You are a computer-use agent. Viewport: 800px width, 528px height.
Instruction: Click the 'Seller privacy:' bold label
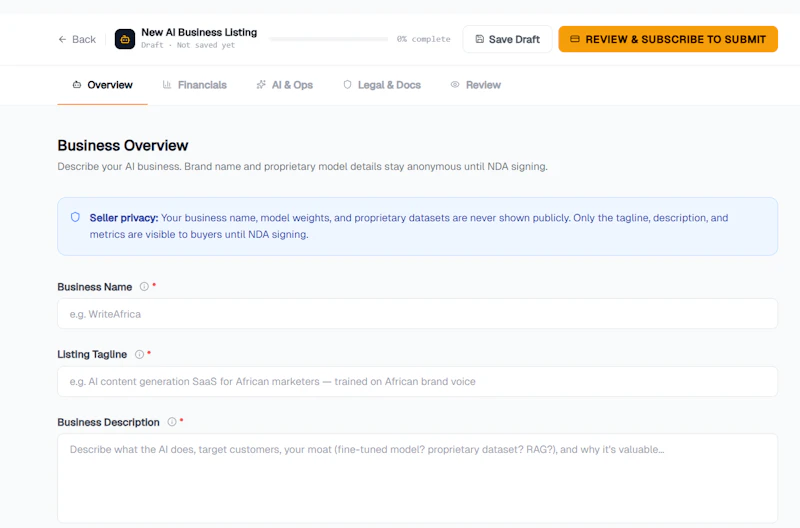(124, 218)
